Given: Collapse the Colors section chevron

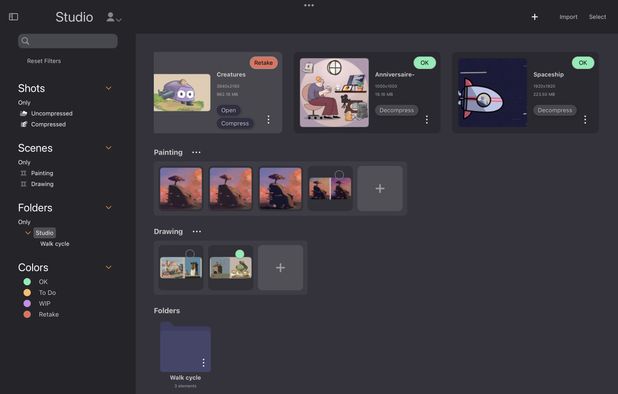Looking at the screenshot, I should point(109,268).
